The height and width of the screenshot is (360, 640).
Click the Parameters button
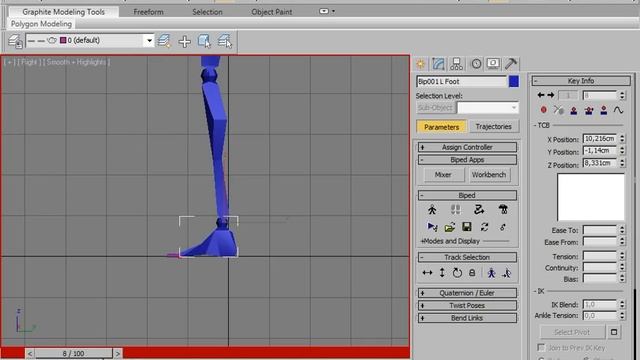click(x=441, y=127)
